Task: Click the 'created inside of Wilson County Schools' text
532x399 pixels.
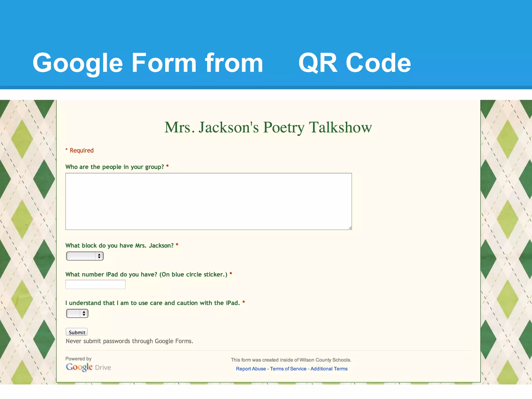Action: (291, 360)
